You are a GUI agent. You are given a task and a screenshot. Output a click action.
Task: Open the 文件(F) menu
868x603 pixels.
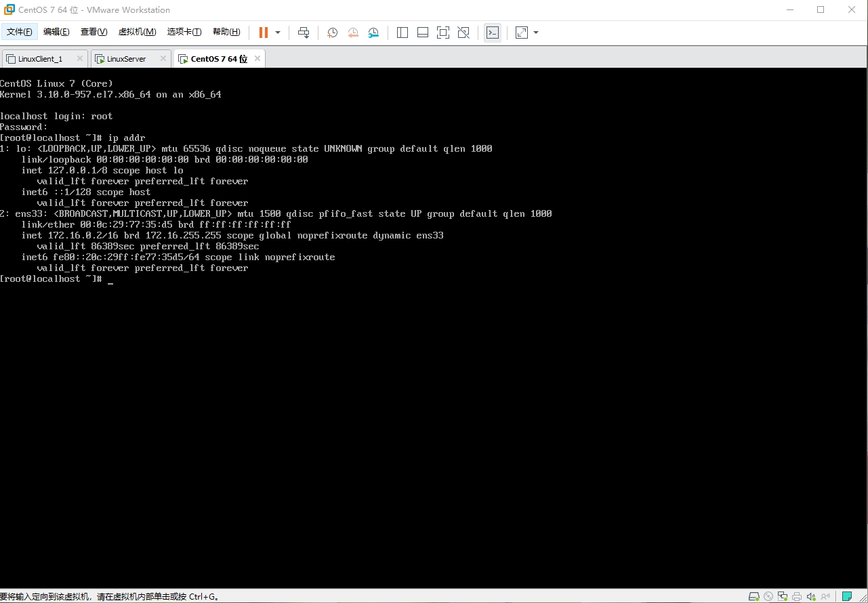[19, 32]
